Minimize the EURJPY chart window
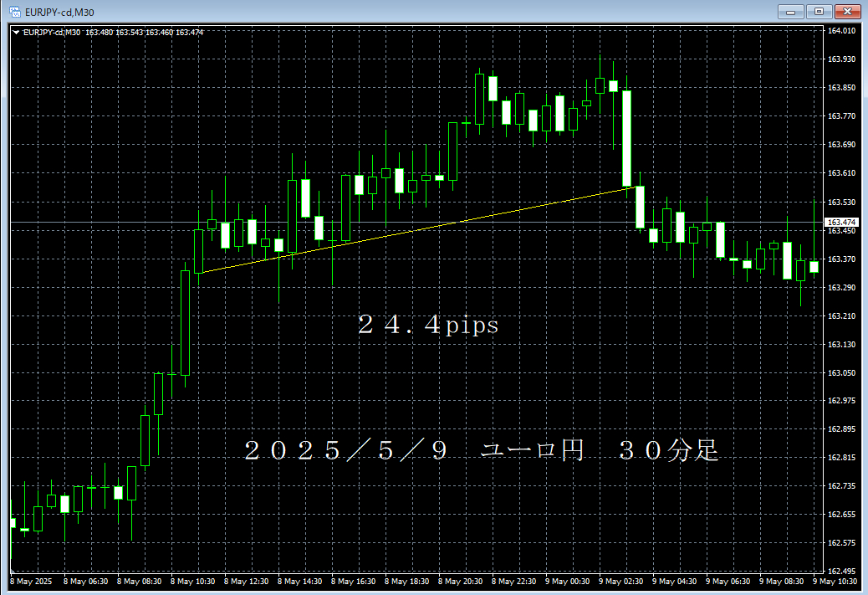 [x=789, y=12]
